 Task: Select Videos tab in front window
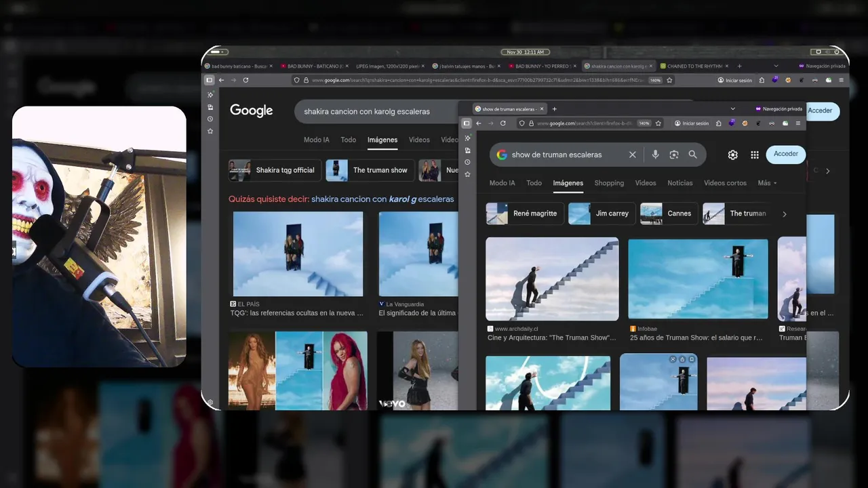(x=646, y=183)
